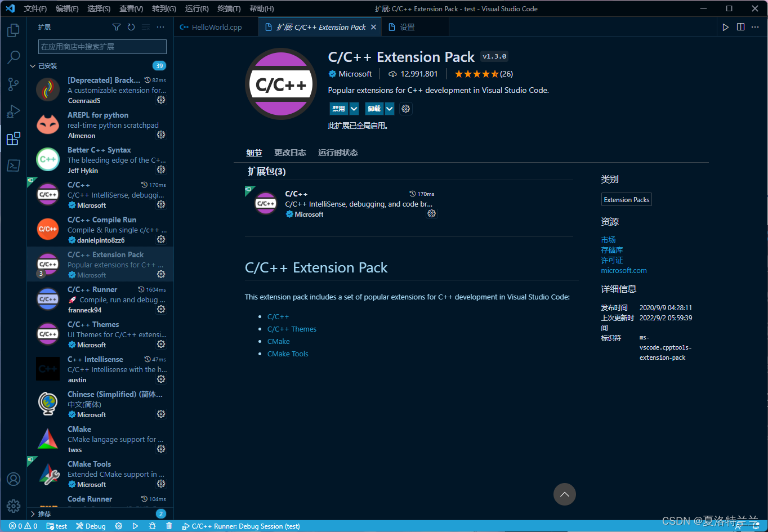This screenshot has height=532, width=768.
Task: Click the filter extensions funnel icon
Action: click(x=117, y=27)
